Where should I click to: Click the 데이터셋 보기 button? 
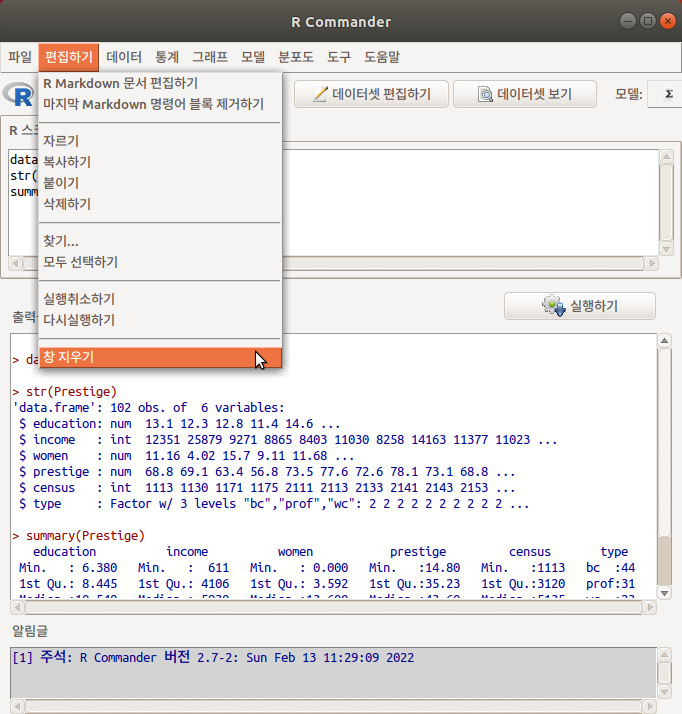[x=524, y=94]
